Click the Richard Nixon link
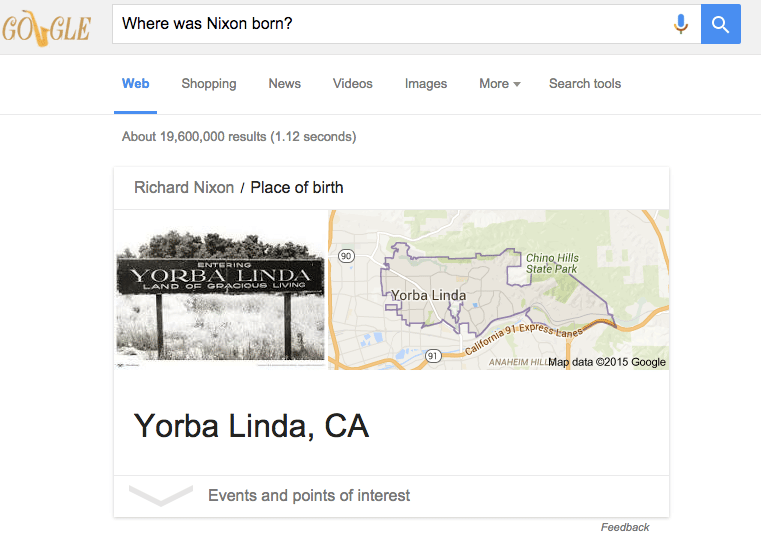Screen dimensions: 761x554 184,188
